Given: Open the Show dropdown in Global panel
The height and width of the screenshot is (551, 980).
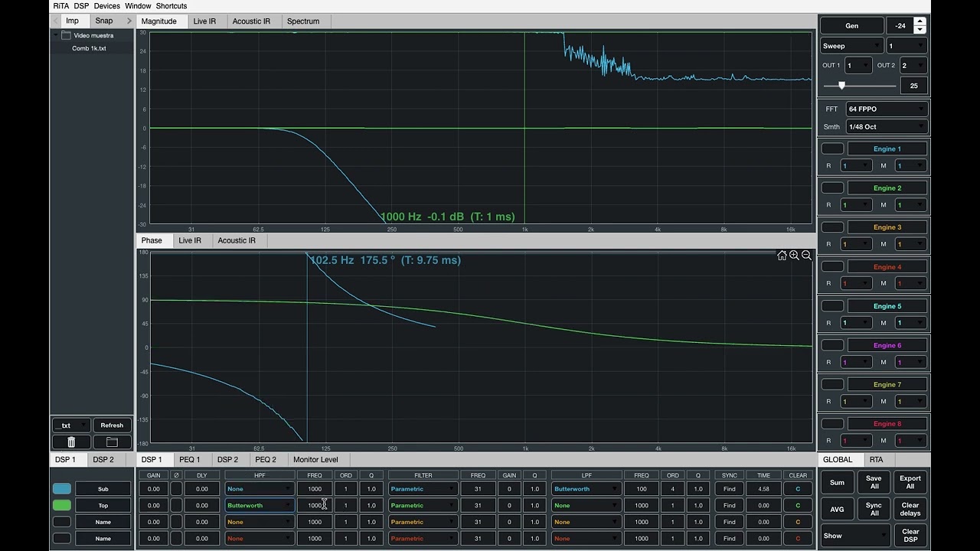Looking at the screenshot, I should coord(855,536).
